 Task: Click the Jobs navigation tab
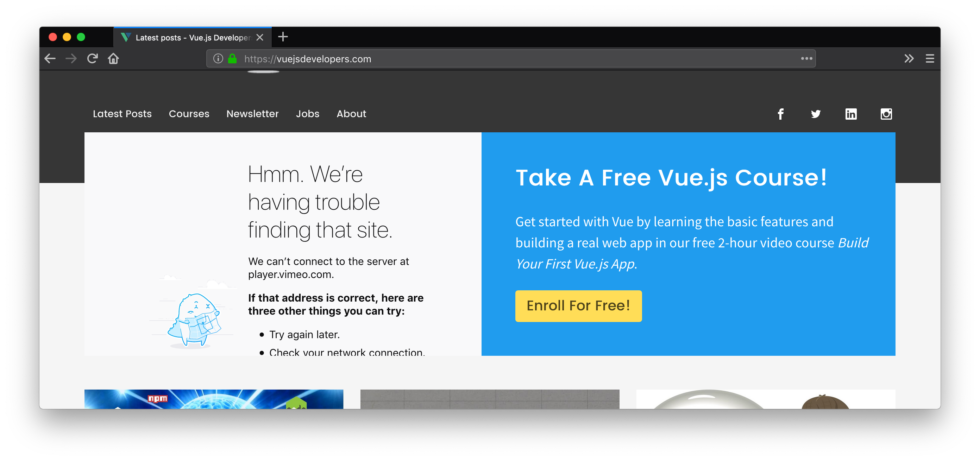click(308, 114)
